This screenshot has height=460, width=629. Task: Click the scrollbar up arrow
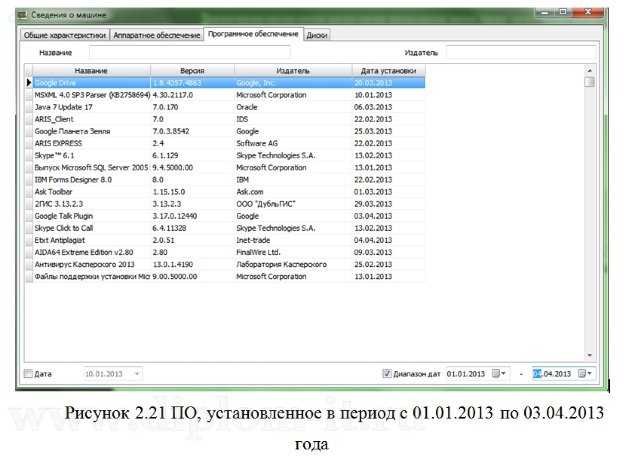[x=589, y=70]
